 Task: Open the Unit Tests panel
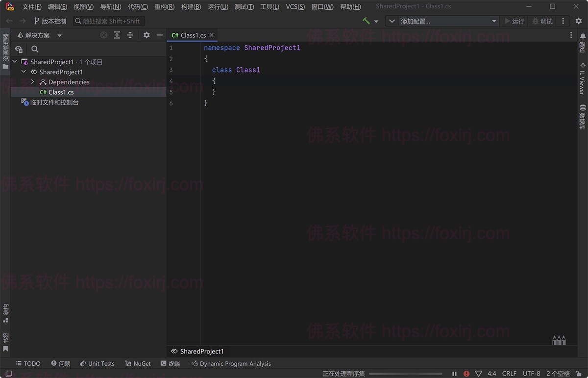coord(97,363)
